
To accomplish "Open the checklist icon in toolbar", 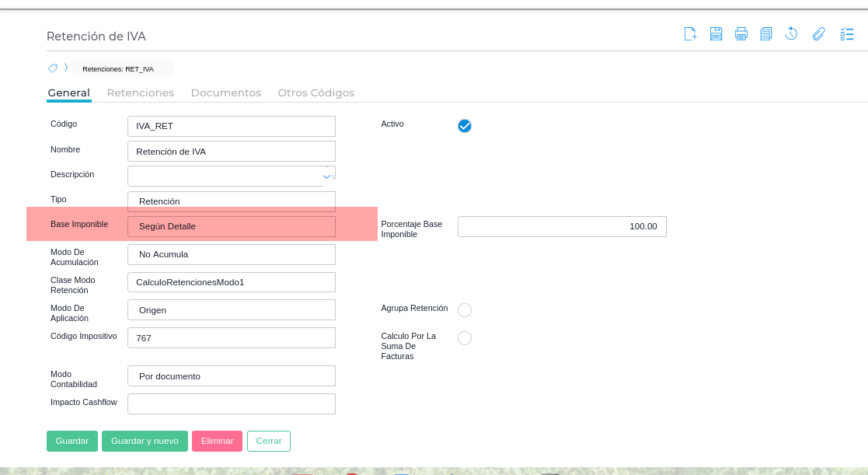I will click(847, 33).
